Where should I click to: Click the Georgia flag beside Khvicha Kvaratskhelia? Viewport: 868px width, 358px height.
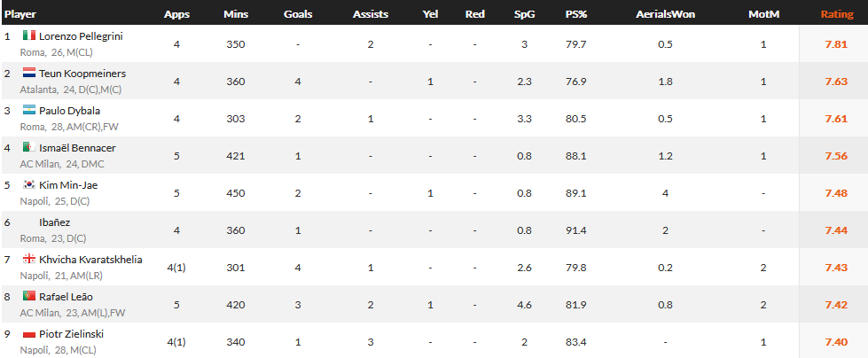coord(29,259)
